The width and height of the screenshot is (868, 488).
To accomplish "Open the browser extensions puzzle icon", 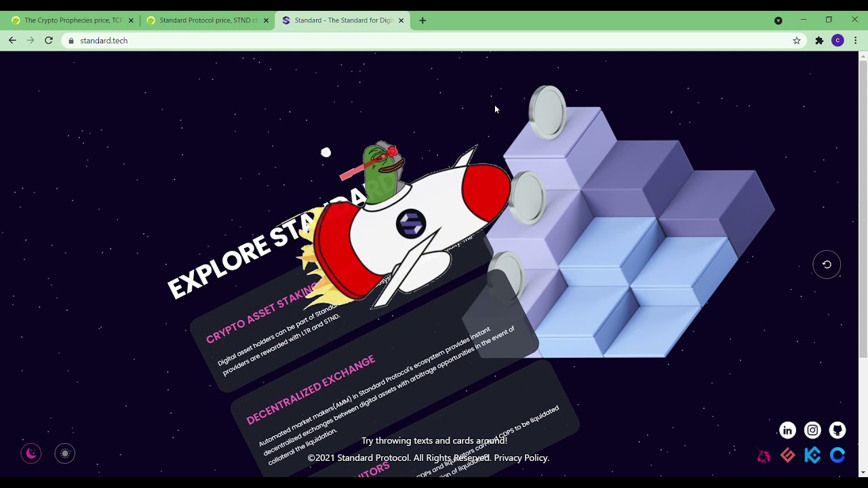I will pos(819,41).
